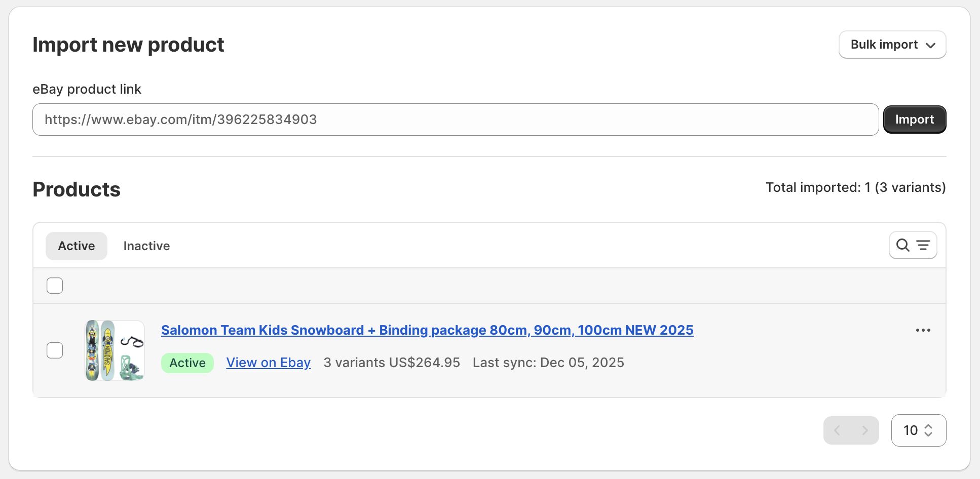
Task: Switch to the Inactive tab
Action: [146, 246]
